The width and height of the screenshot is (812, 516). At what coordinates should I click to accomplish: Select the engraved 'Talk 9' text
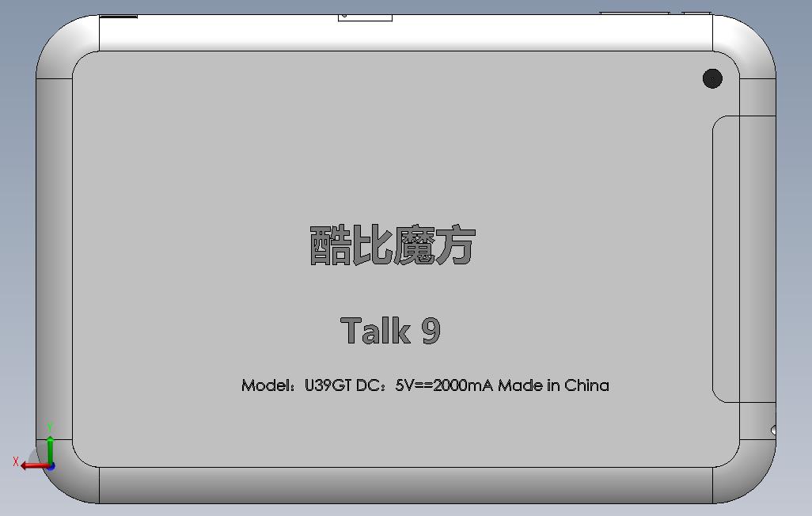click(x=390, y=331)
